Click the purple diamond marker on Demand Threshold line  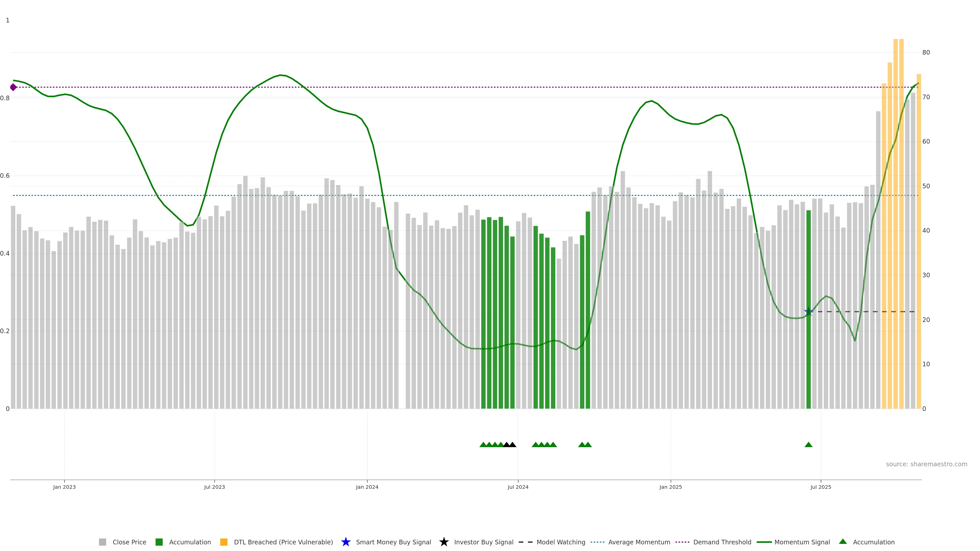point(13,87)
